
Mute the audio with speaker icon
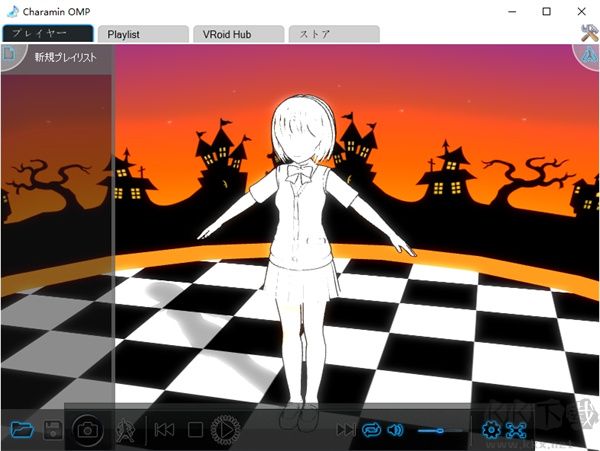point(395,430)
